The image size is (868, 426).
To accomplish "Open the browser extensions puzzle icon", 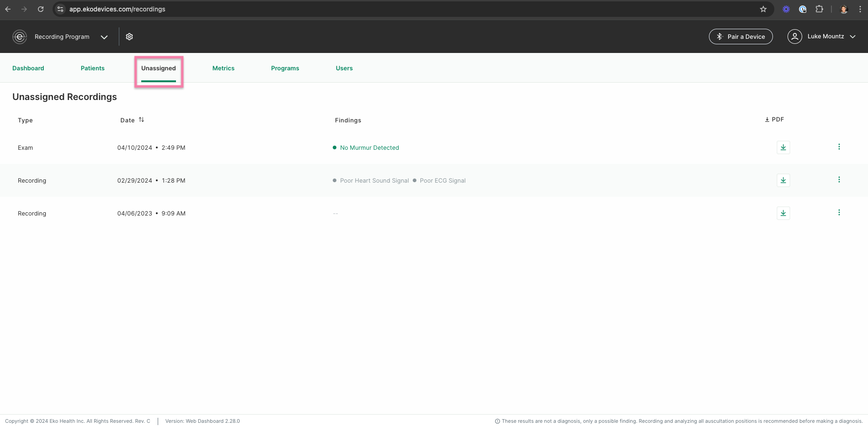I will [819, 9].
